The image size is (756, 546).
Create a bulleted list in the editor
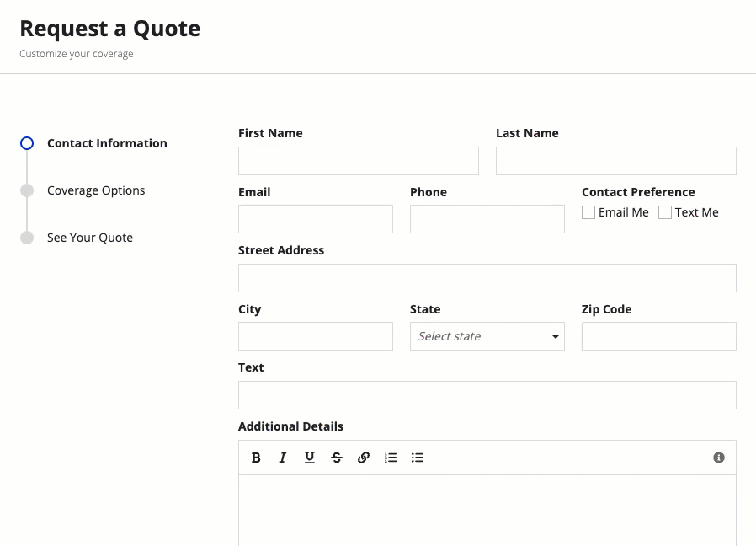coord(418,458)
